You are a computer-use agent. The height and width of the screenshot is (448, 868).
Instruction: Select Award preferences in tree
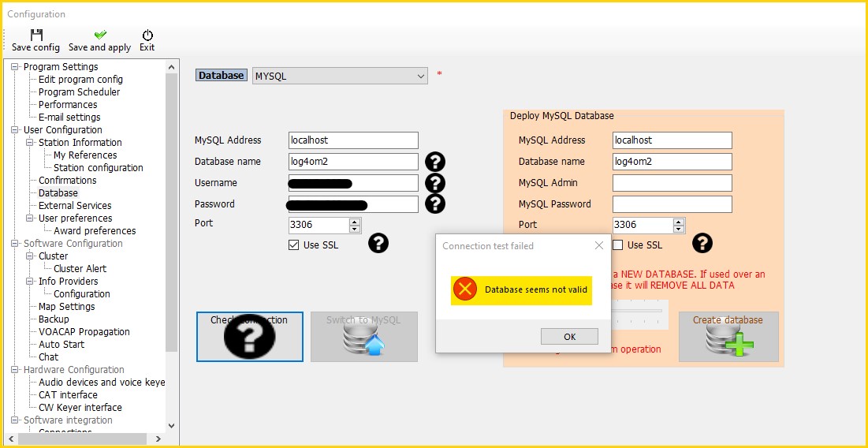coord(95,231)
